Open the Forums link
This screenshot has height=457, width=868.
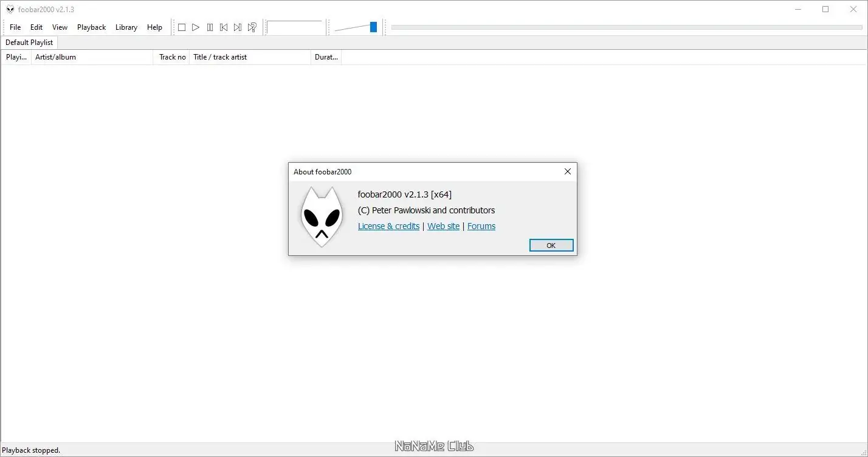click(x=481, y=226)
